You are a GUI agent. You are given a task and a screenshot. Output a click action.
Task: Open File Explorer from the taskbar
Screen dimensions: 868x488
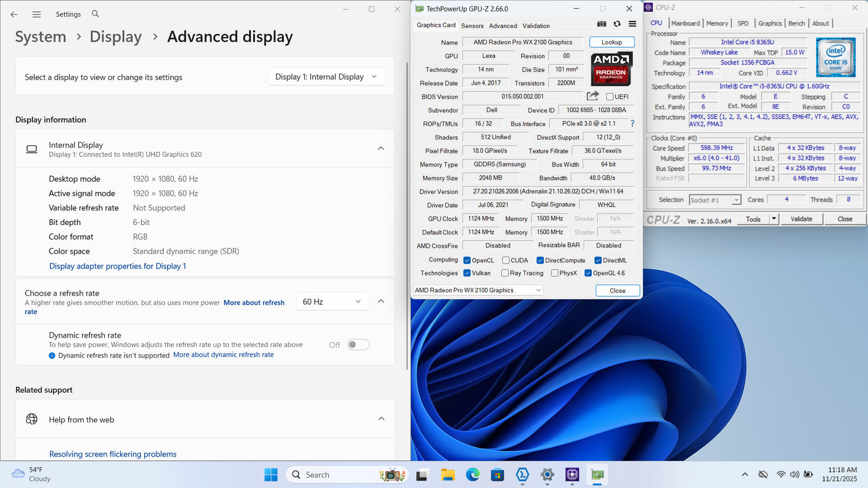pyautogui.click(x=448, y=475)
